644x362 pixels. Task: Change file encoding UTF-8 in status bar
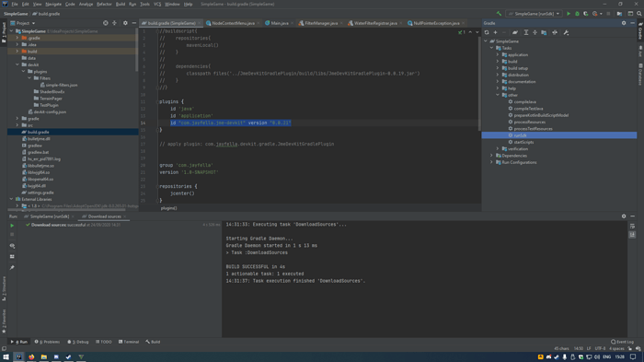point(600,348)
